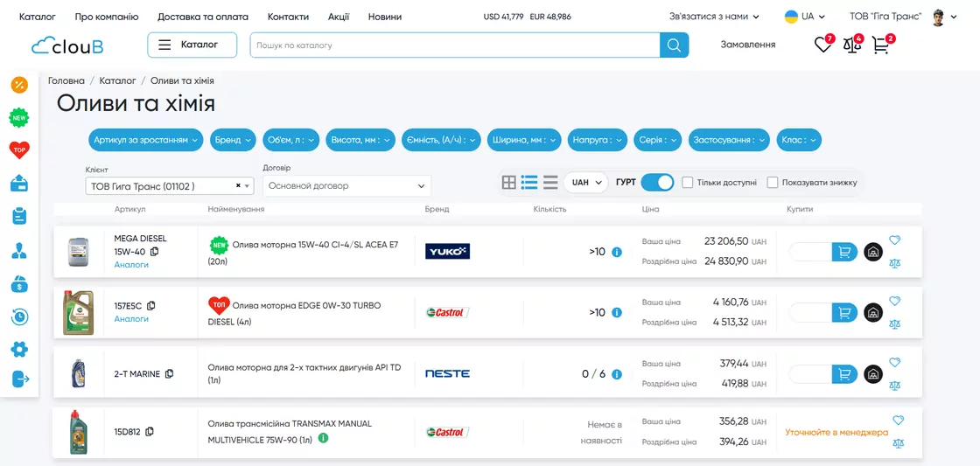Viewport: 980px width, 466px height.
Task: Open the Об'єм, л filter dropdown
Action: (x=290, y=141)
